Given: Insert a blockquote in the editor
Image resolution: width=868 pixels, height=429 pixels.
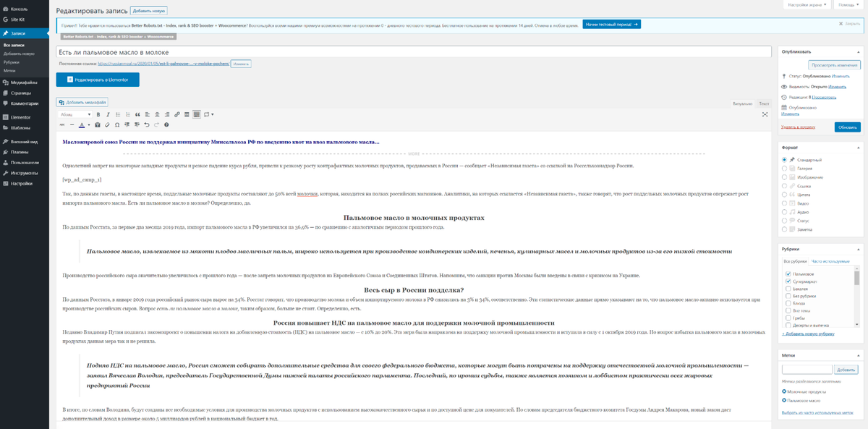Looking at the screenshot, I should tap(137, 114).
